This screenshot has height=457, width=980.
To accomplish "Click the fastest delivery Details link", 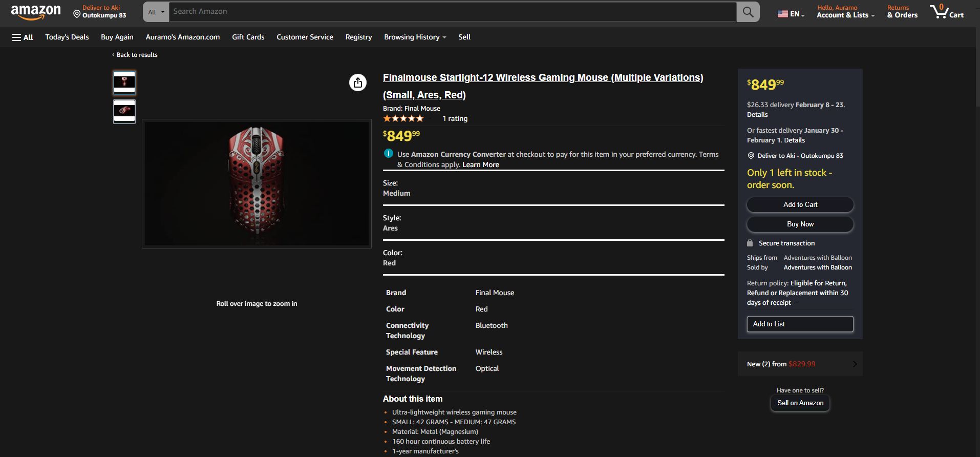I will (x=795, y=140).
